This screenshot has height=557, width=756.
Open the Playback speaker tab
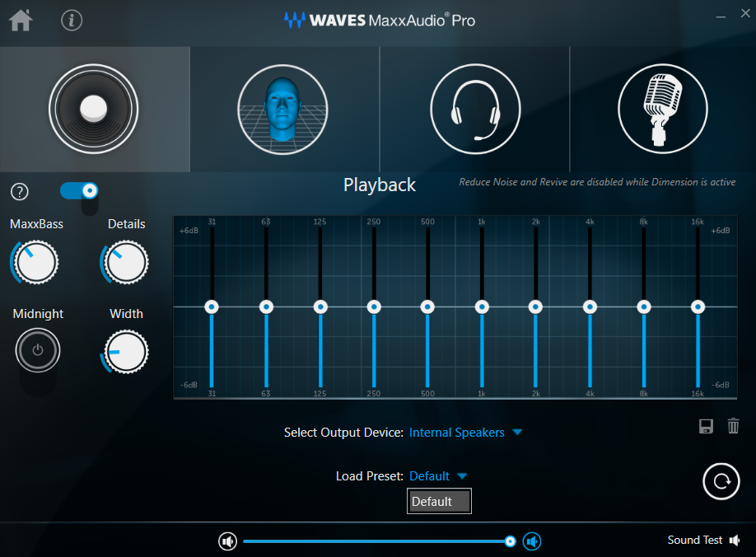coord(94,109)
